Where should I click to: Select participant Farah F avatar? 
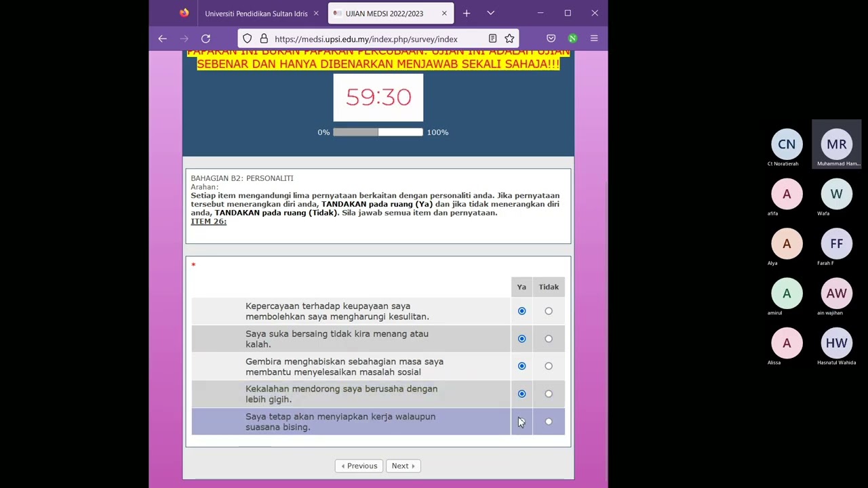(x=837, y=244)
